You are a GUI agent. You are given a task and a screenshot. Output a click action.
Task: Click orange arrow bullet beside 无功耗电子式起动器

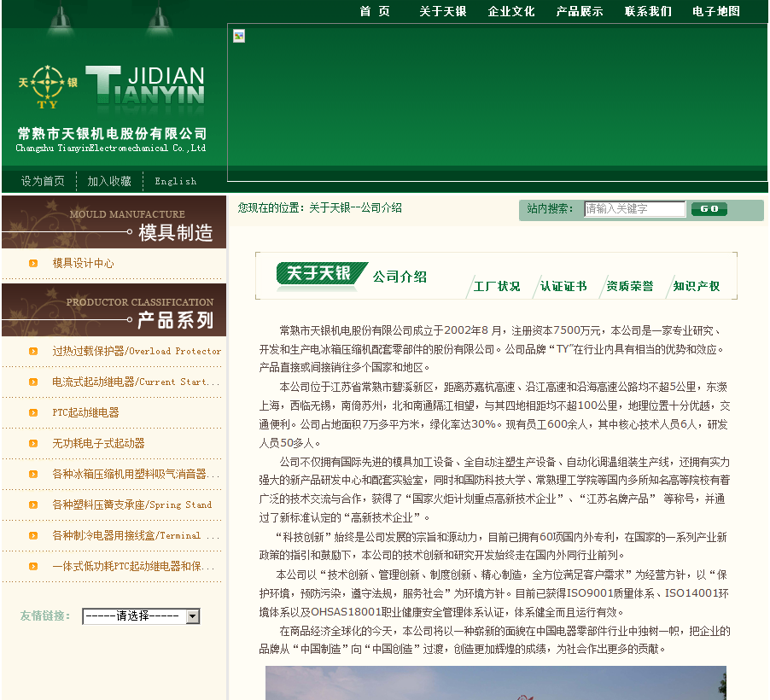(x=33, y=444)
